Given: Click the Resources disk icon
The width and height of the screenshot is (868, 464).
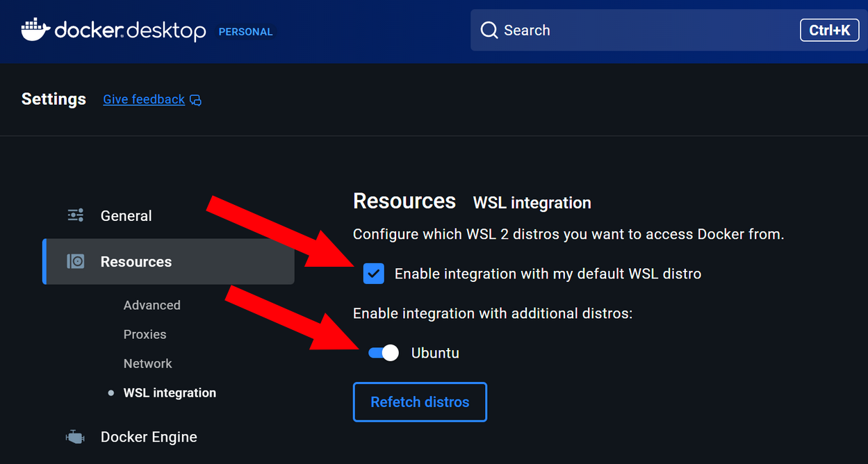Looking at the screenshot, I should coord(76,261).
